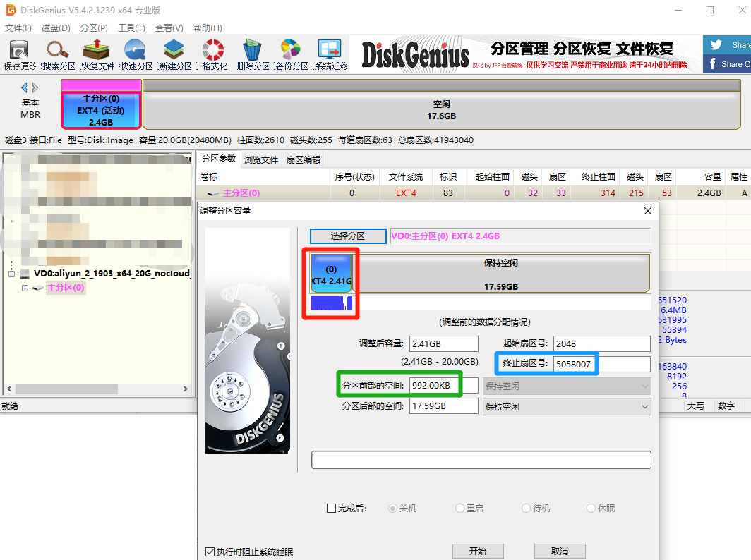751x560 pixels.
Task: Click the Save Changes (保存更改) toolbar icon
Action: [19, 55]
